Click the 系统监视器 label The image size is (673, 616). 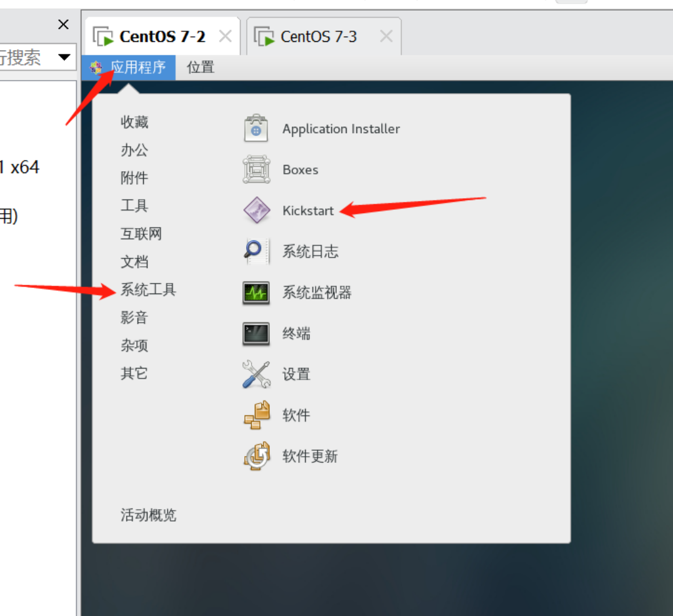pos(317,292)
